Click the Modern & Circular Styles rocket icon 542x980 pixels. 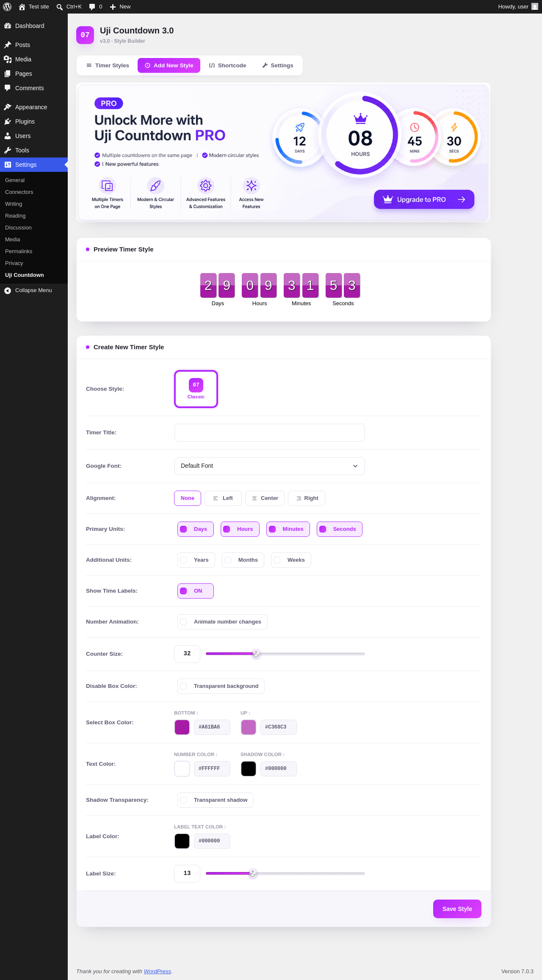(x=156, y=185)
